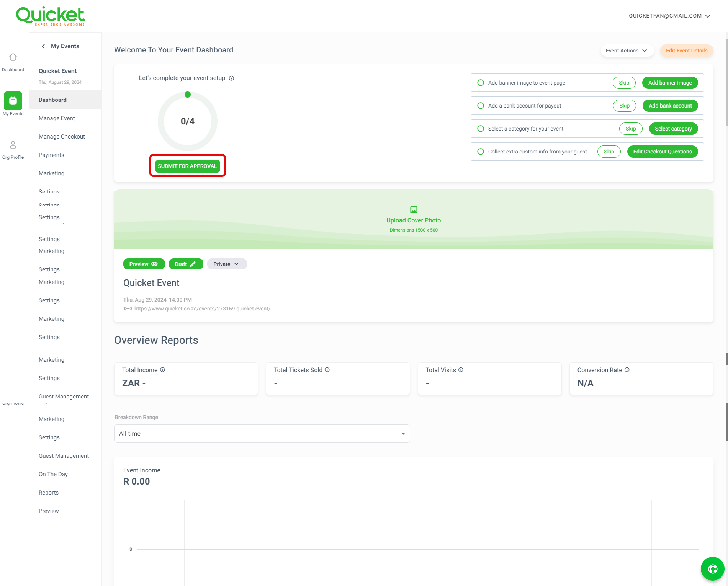Screen dimensions: 728x586
Task: Click info icon next to Total Tickets Sold
Action: pyautogui.click(x=327, y=370)
